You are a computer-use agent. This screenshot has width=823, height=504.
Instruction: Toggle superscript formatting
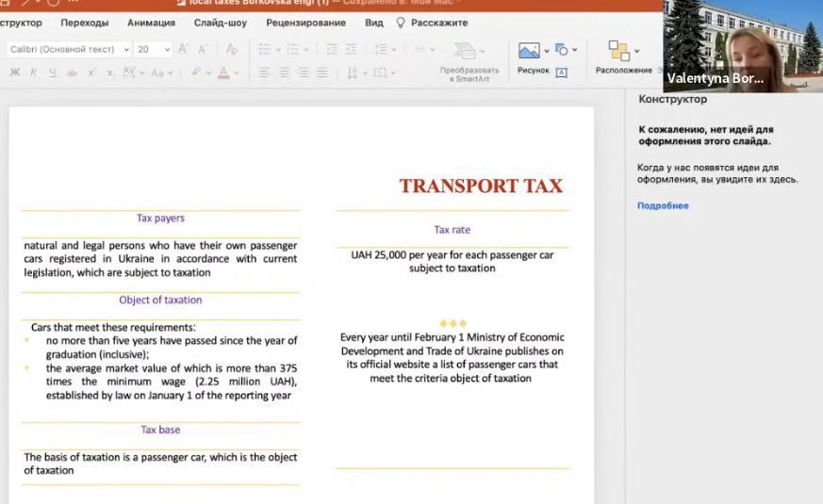click(x=91, y=73)
